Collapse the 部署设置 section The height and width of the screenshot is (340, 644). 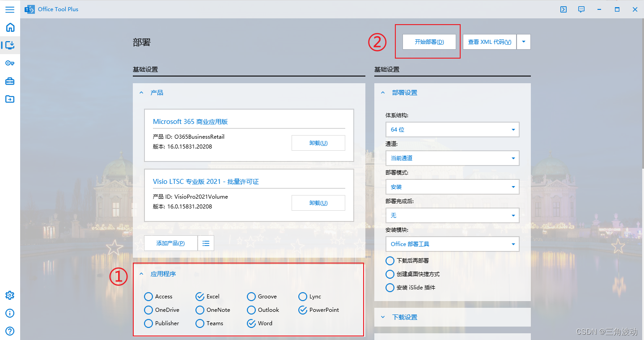pos(383,93)
